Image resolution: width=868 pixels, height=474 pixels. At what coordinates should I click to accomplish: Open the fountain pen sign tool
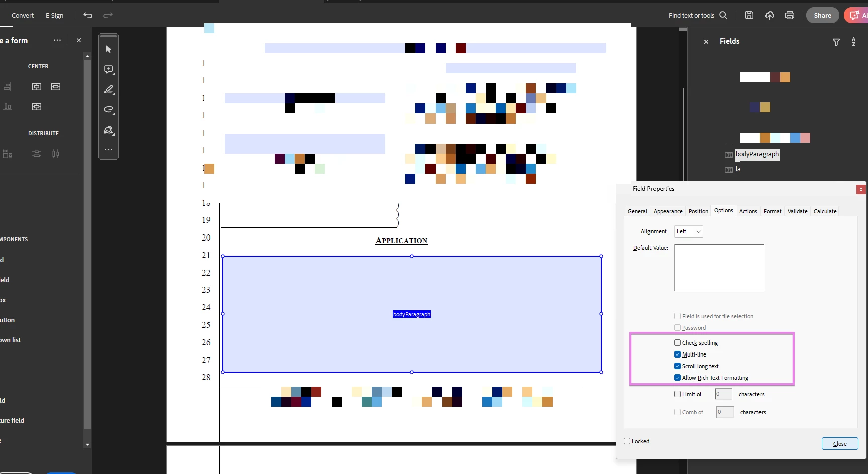(108, 130)
